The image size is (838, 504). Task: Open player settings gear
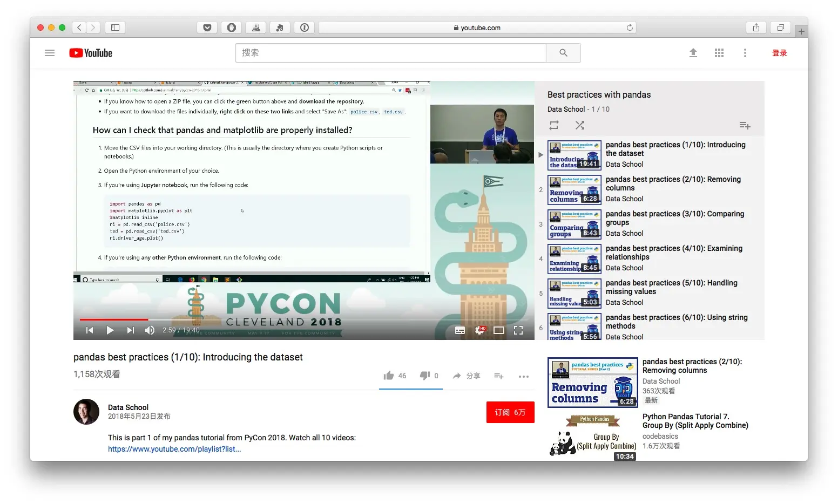point(479,330)
